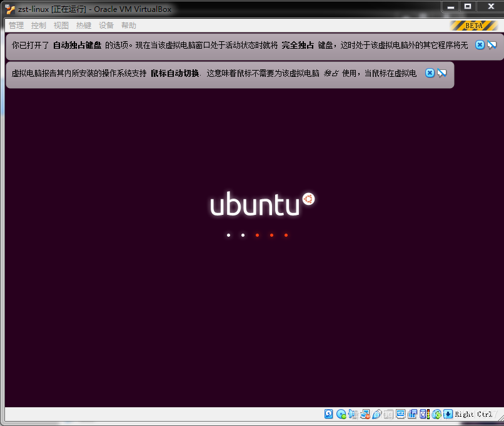Dismiss the 鼠标自动切换 notification
Viewport: 504px width, 426px height.
(x=430, y=73)
